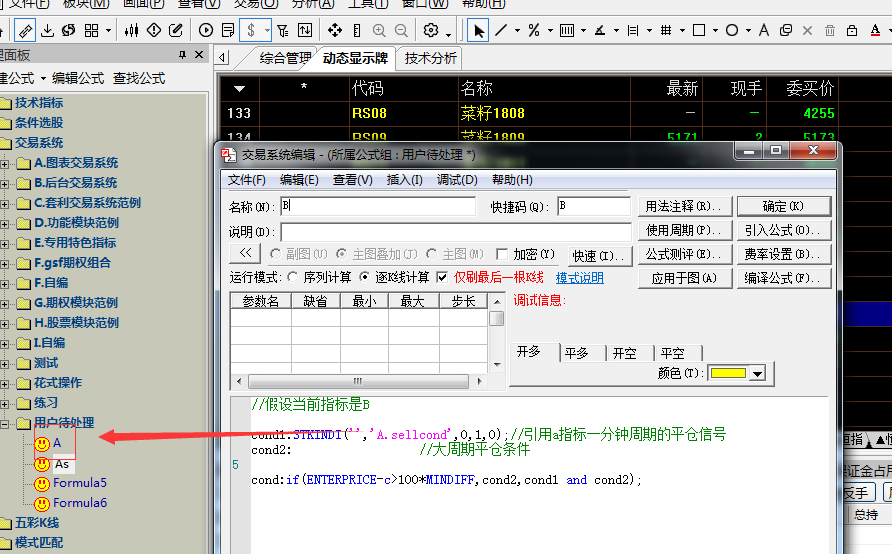
Task: Click the 用法注释(R) button
Action: point(683,206)
